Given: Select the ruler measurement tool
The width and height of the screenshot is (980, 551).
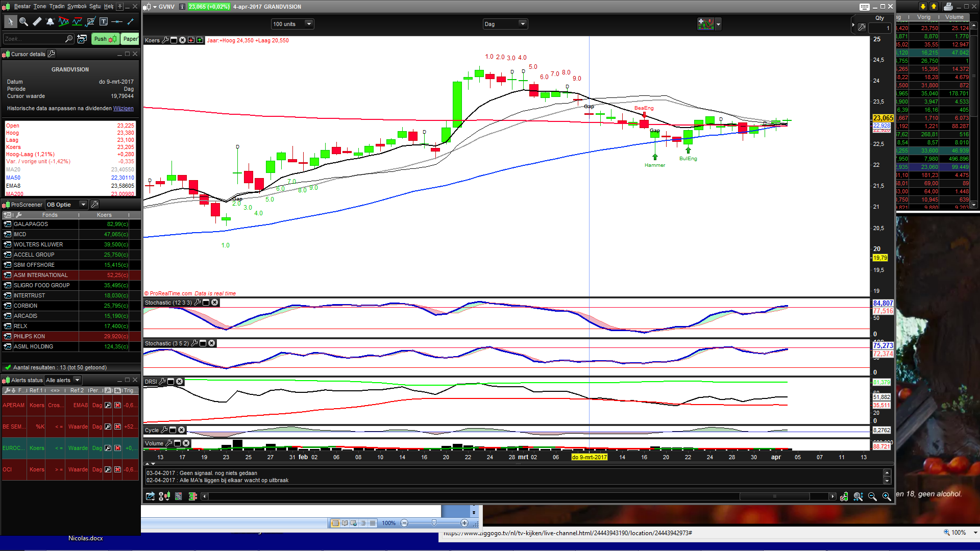Looking at the screenshot, I should click(x=37, y=21).
